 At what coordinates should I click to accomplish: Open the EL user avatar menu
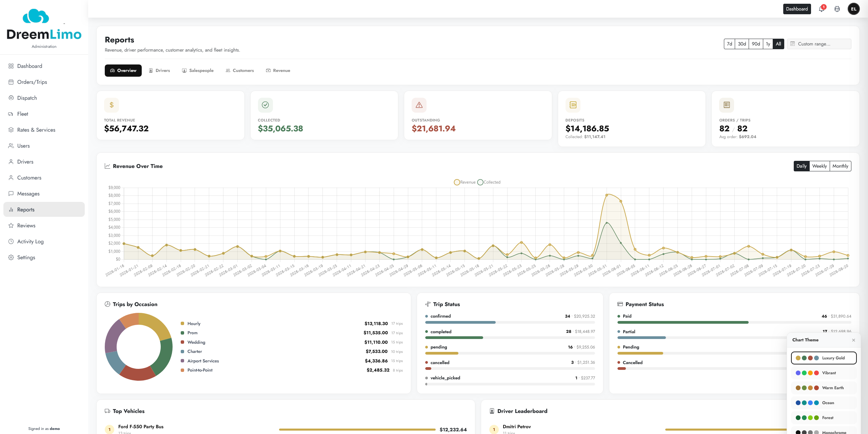point(853,9)
